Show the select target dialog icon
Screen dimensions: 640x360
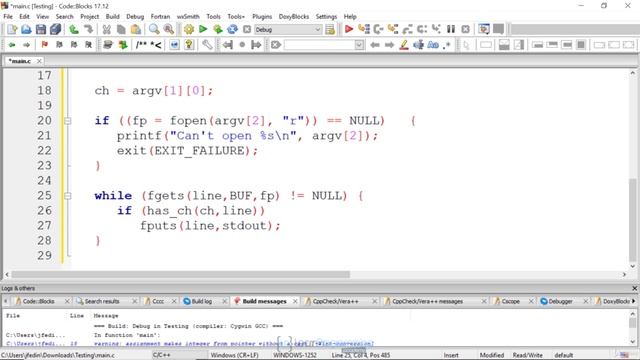coord(330,29)
